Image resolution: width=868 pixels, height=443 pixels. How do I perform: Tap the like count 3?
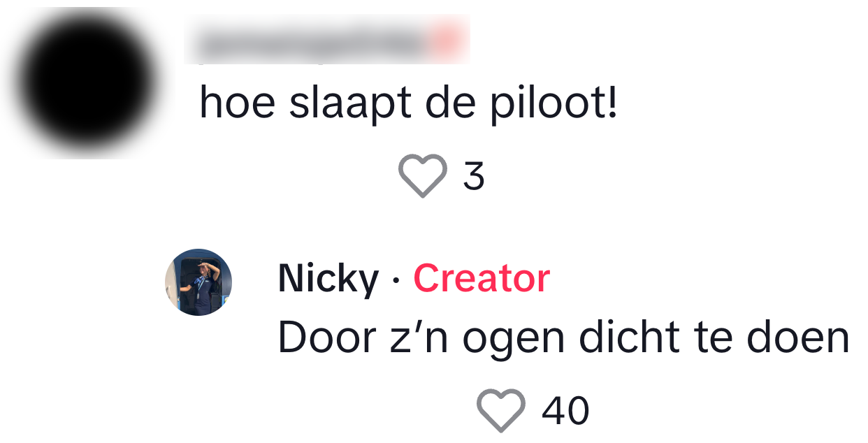click(x=474, y=176)
